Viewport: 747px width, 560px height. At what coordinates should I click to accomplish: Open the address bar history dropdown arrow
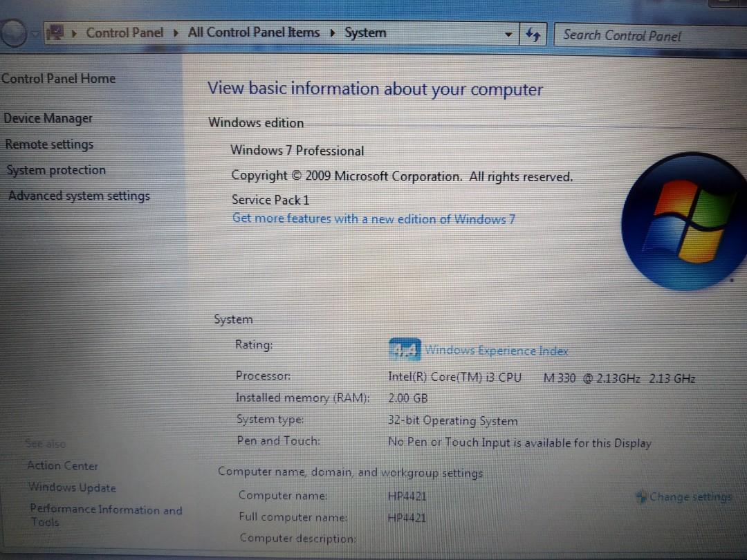pos(508,35)
